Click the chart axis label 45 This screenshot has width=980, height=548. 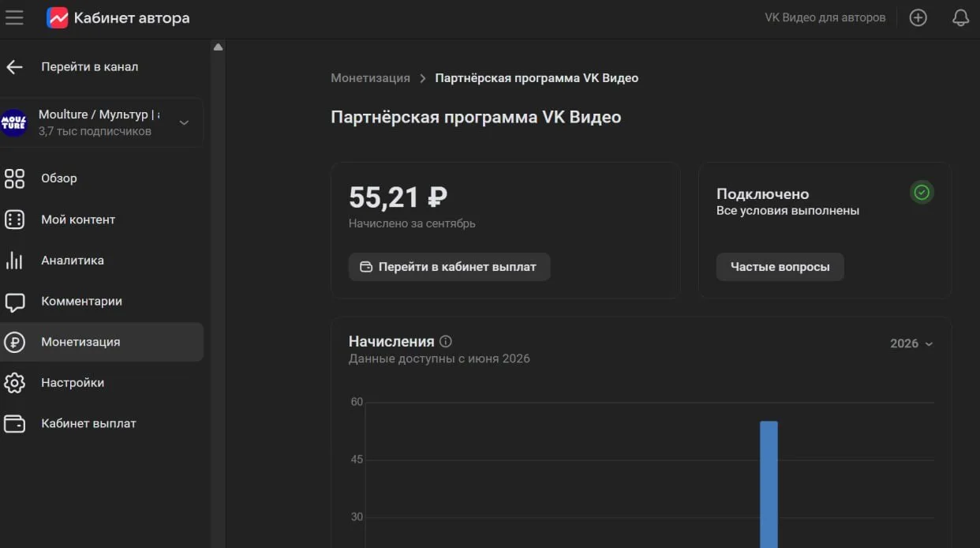point(357,460)
